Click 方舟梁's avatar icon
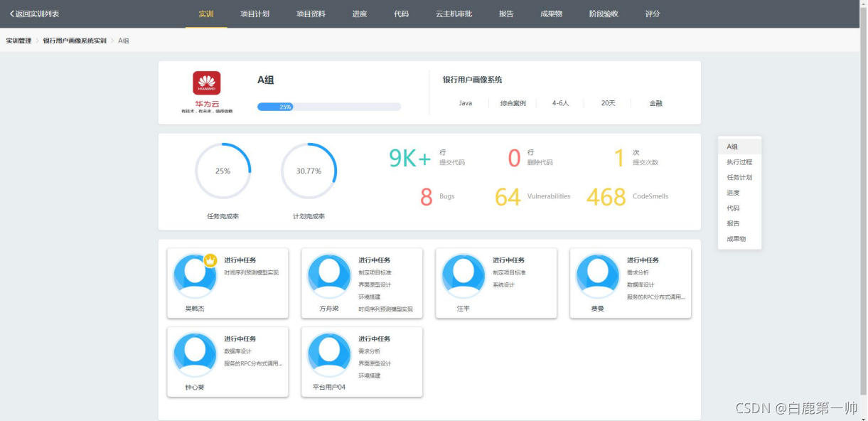868x421 pixels. click(x=328, y=277)
